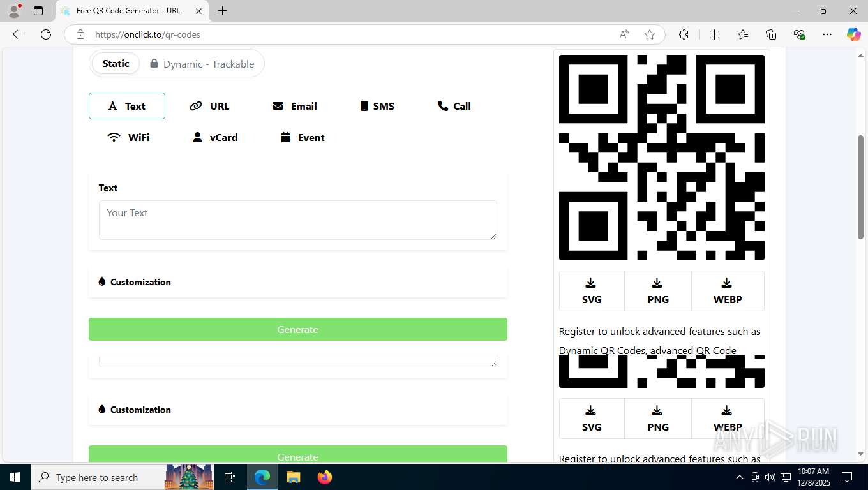
Task: Open Microsoft Edge from taskbar
Action: pyautogui.click(x=262, y=477)
